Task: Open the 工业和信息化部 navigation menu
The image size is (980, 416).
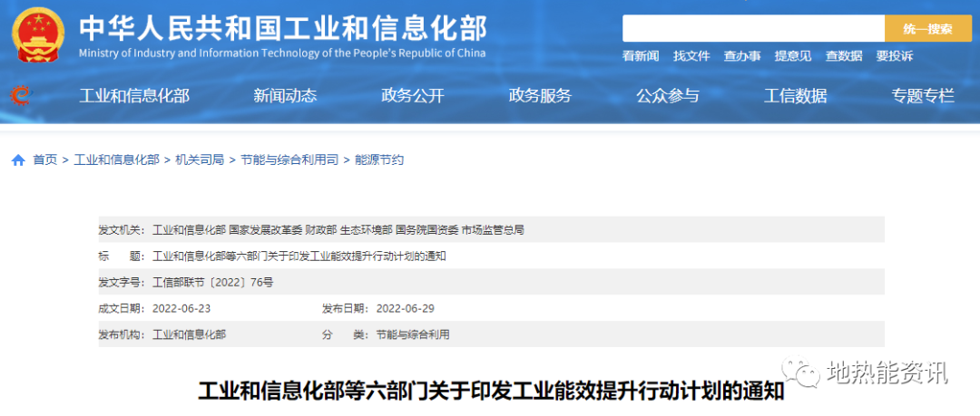Action: 134,96
